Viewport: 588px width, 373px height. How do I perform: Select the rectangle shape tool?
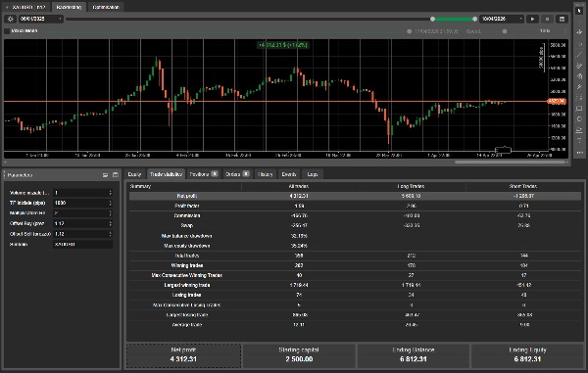point(579,109)
